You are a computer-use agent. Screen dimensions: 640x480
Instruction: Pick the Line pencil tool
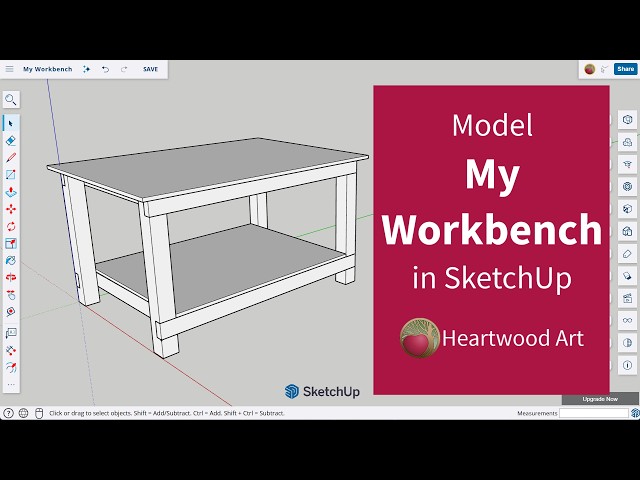coord(11,158)
